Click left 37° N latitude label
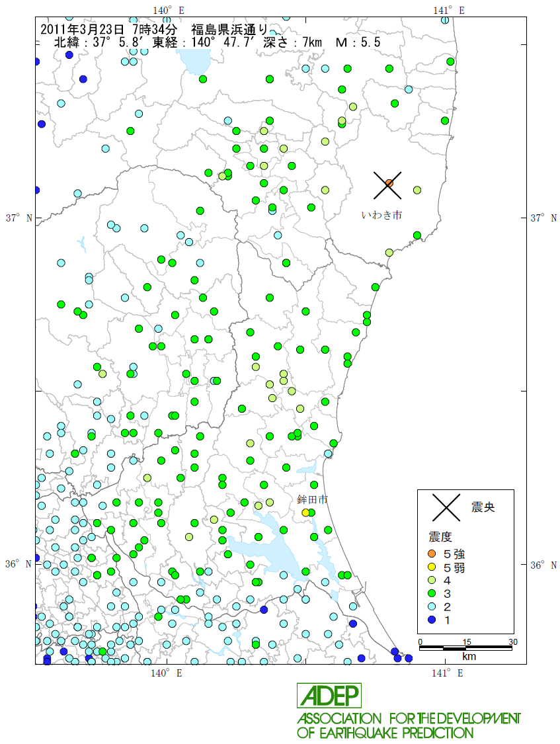560x744 pixels. click(19, 218)
